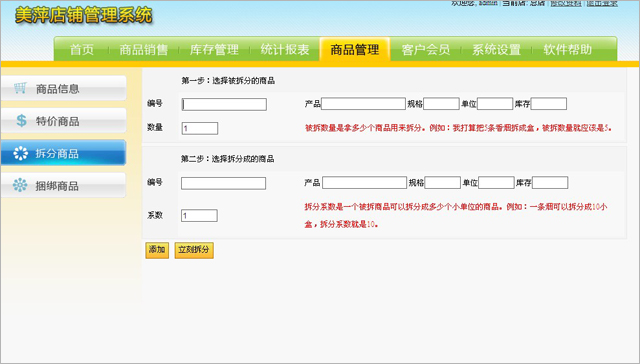Click the step two 库存 field
This screenshot has width=640, height=364.
(550, 182)
